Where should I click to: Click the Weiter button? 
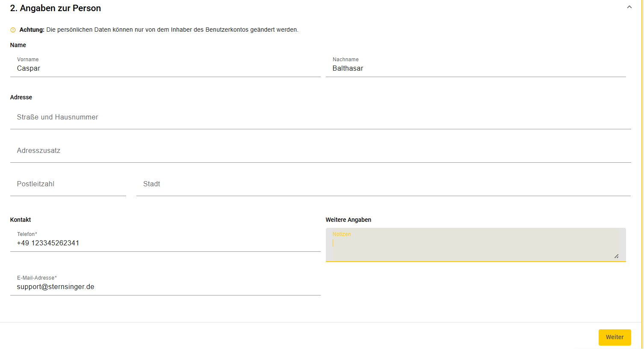[x=614, y=337]
